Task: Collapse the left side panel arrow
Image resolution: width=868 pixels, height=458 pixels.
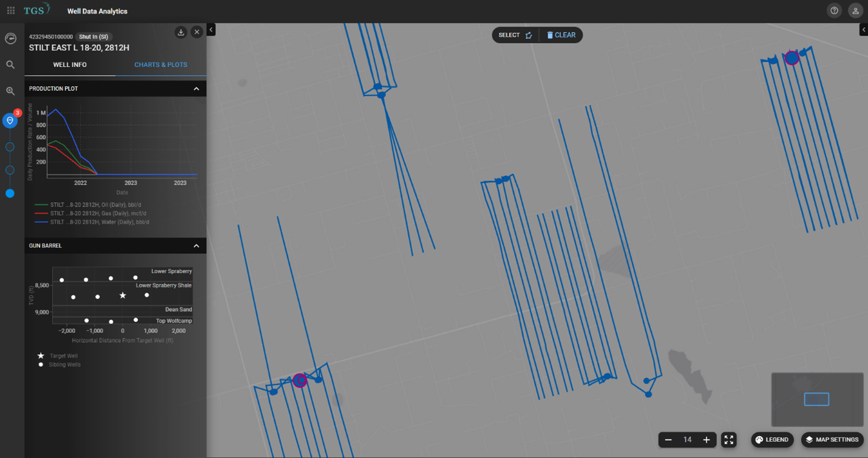Action: 211,29
